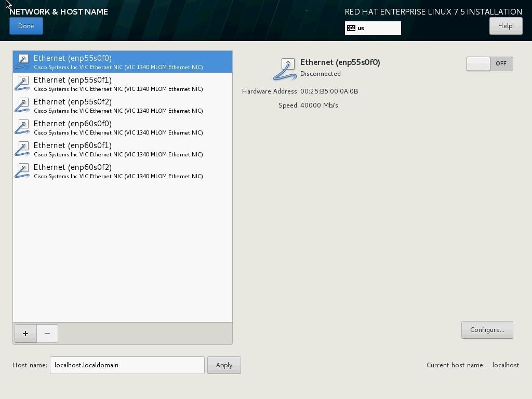Select Ethernet (enp55s0f0) in the list
The image size is (532, 399).
pos(123,62)
